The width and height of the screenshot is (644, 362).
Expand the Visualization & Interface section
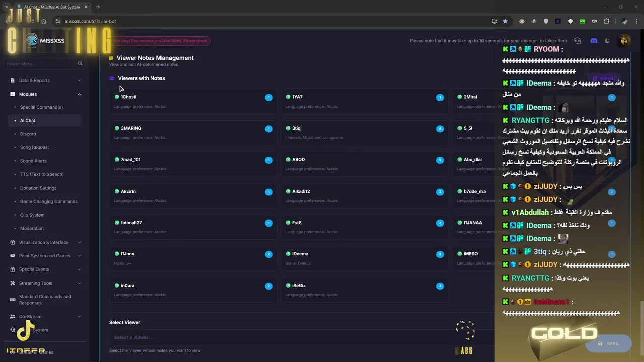coord(79,242)
